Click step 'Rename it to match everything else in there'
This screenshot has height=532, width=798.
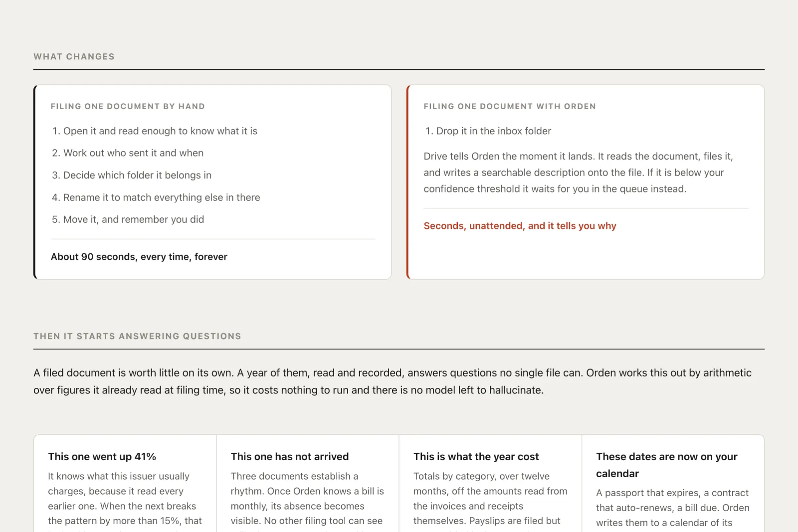click(162, 197)
